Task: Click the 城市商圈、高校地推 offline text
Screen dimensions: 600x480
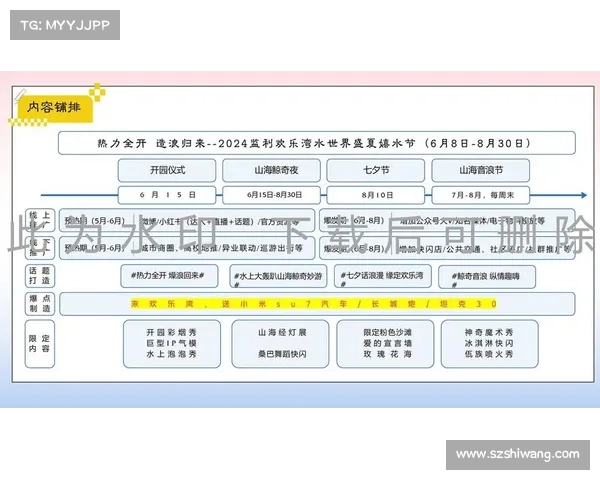Action: pos(222,248)
